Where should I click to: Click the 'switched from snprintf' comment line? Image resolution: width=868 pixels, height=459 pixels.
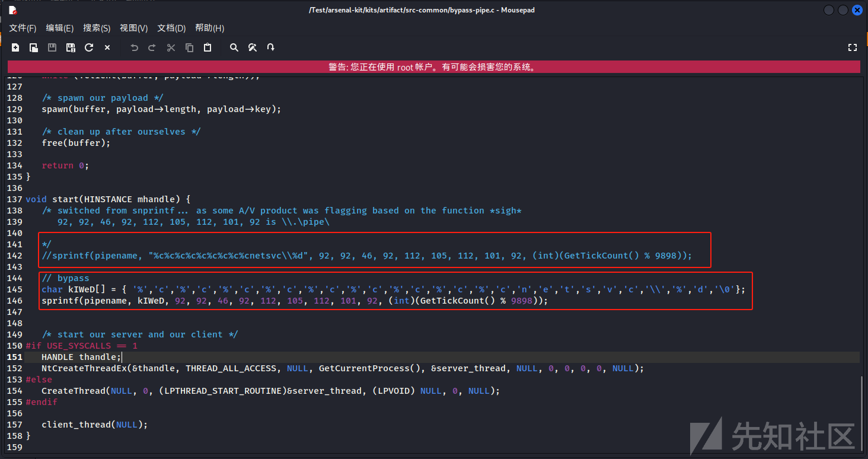tap(282, 211)
